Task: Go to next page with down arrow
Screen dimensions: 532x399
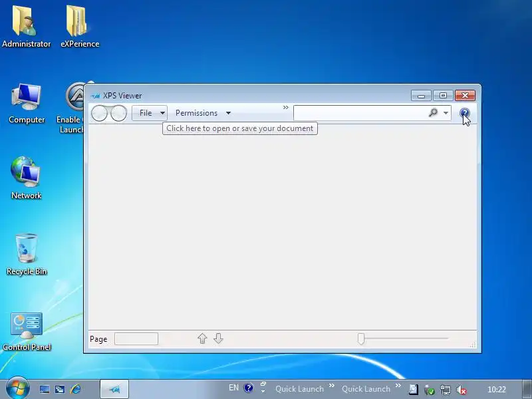Action: (218, 338)
